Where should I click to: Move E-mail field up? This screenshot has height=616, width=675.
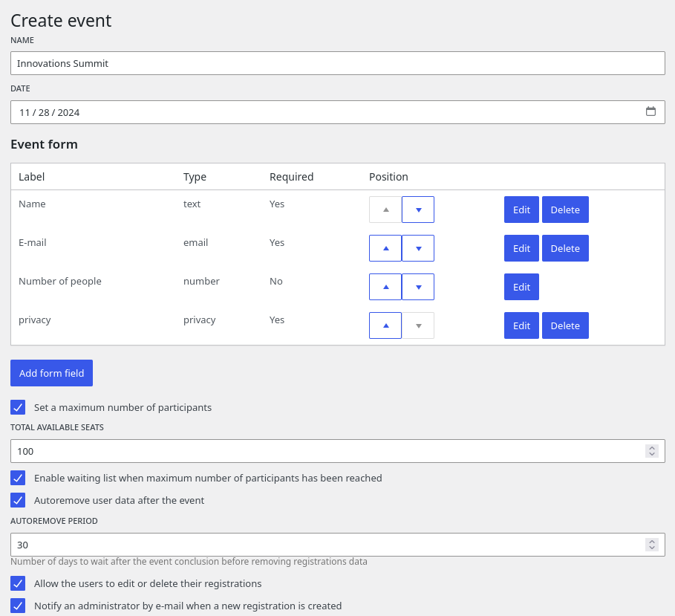pyautogui.click(x=385, y=248)
